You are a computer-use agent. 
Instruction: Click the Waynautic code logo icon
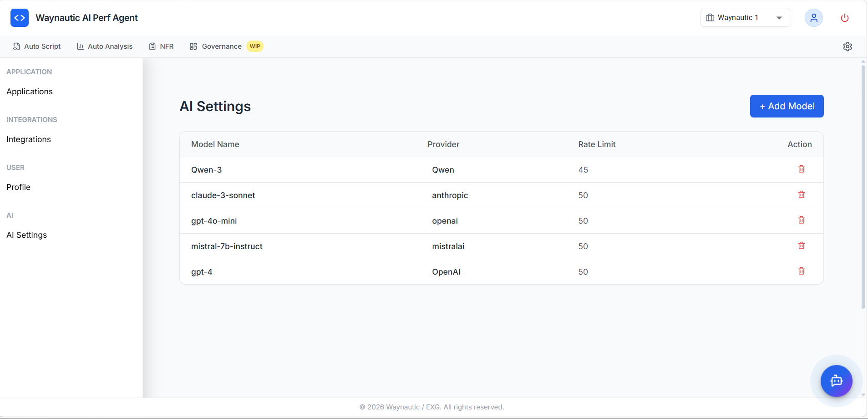(19, 17)
